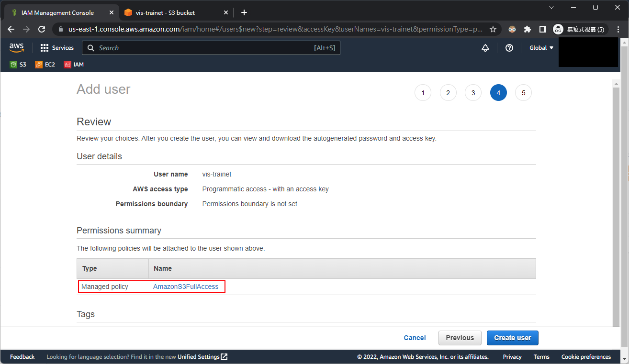
Task: Open the Terms footer link
Action: tap(541, 357)
